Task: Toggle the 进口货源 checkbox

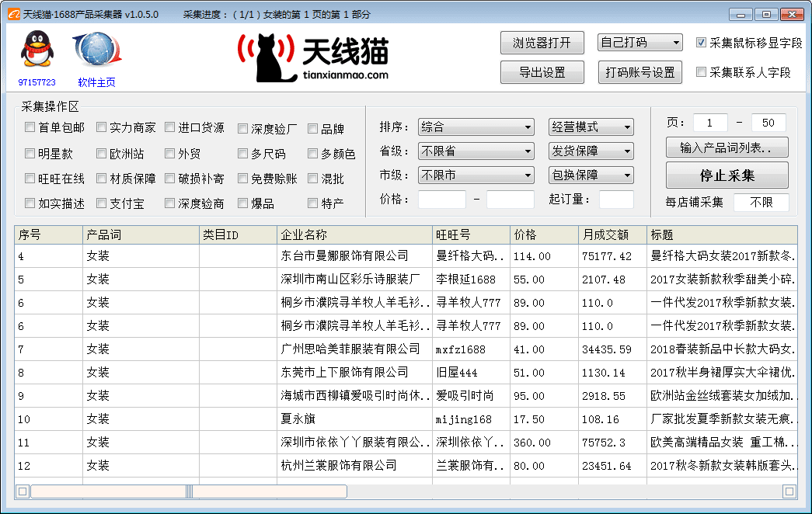Action: pyautogui.click(x=170, y=127)
